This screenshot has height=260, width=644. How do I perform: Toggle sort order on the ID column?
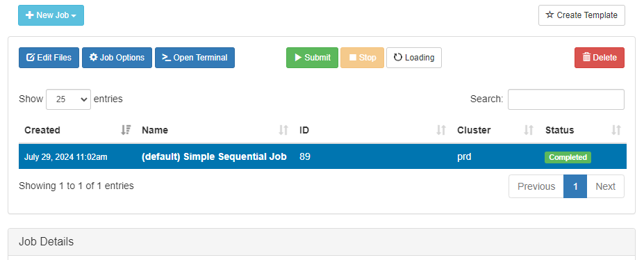coord(373,130)
